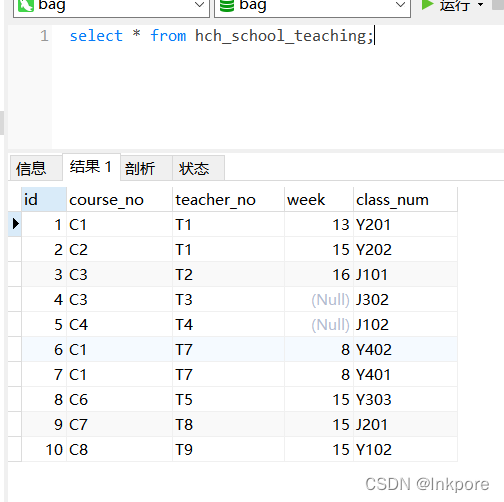
Task: Click the id column header
Action: (x=44, y=199)
